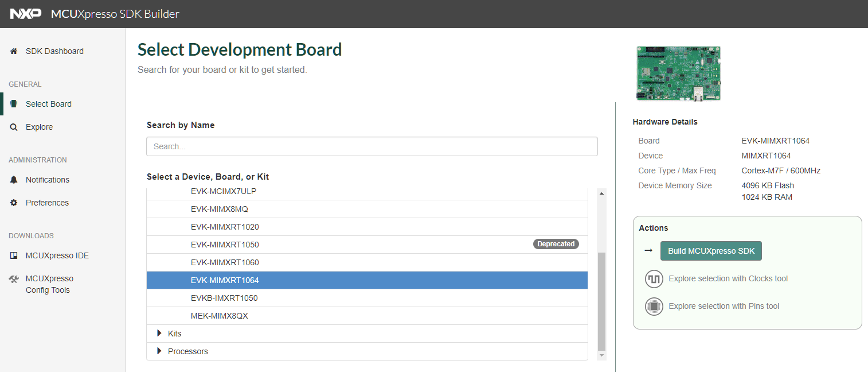Click the Notifications bell icon
This screenshot has width=868, height=372.
14,180
